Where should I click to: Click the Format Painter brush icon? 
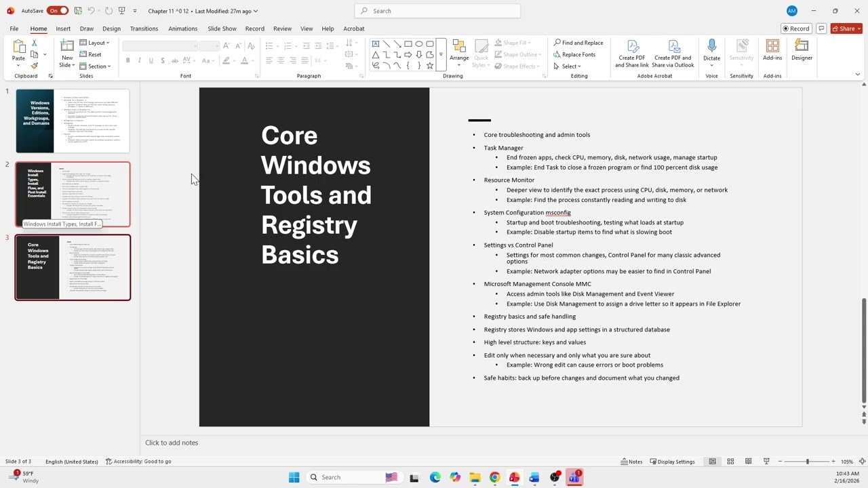click(34, 66)
